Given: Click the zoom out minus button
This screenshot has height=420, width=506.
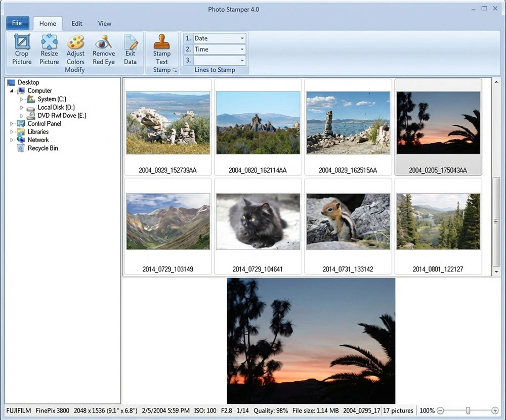Looking at the screenshot, I should point(440,411).
